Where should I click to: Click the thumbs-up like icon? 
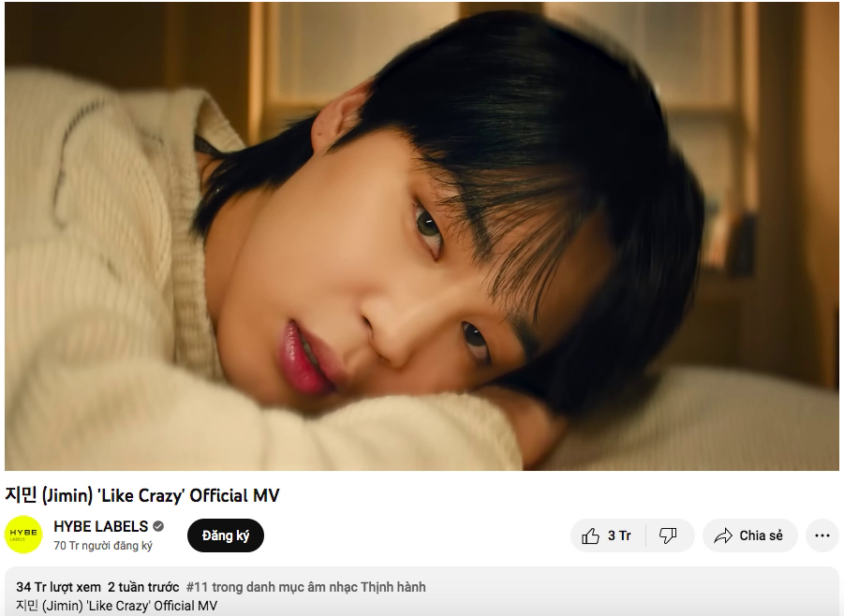coord(590,535)
